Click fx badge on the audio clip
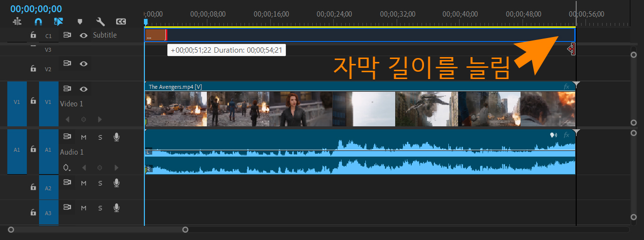The height and width of the screenshot is (240, 644). (x=566, y=135)
